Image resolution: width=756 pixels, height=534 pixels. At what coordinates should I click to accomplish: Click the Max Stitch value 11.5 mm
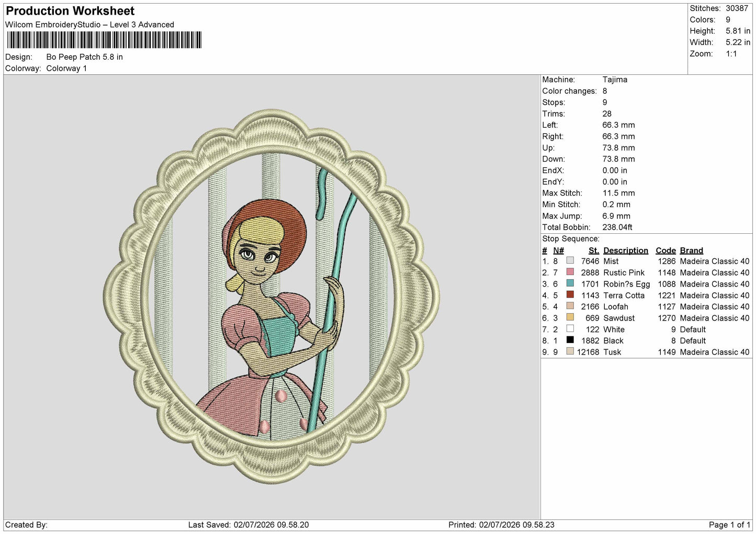618,193
